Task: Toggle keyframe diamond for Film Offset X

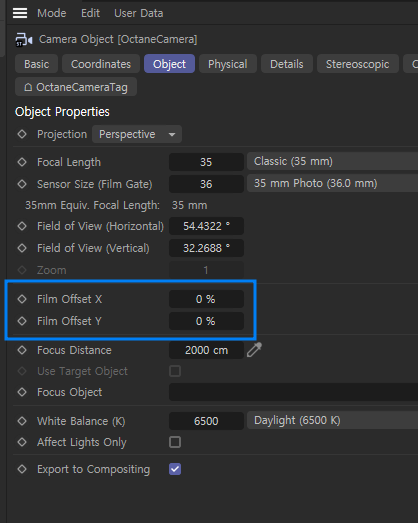Action: tap(22, 299)
